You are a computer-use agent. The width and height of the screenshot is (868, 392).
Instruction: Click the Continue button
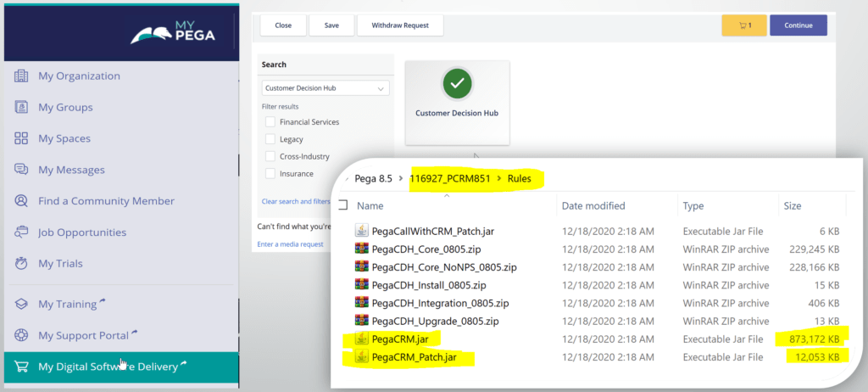798,25
